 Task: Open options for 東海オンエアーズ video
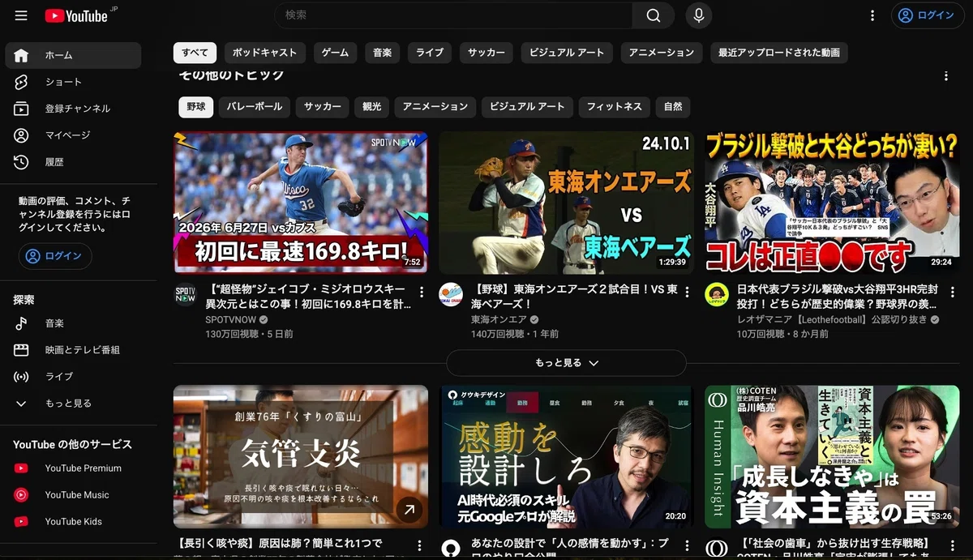coord(687,292)
